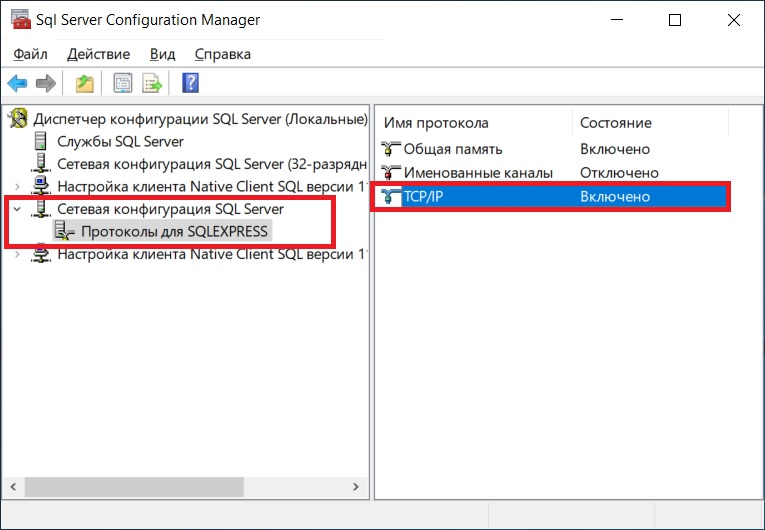
Task: Click the Диспетчер конфигурации SQL Server root icon
Action: point(18,119)
